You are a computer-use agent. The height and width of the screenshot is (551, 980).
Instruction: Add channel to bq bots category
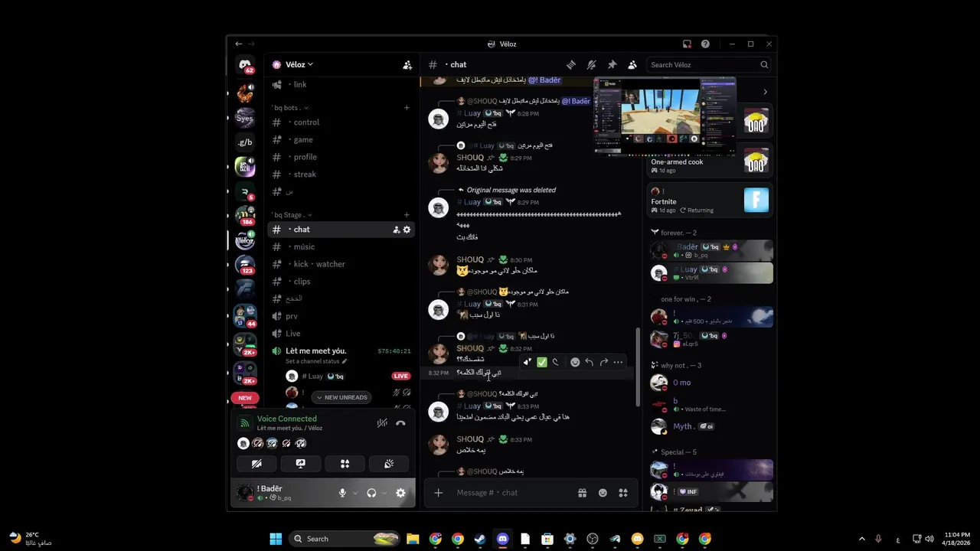click(407, 108)
